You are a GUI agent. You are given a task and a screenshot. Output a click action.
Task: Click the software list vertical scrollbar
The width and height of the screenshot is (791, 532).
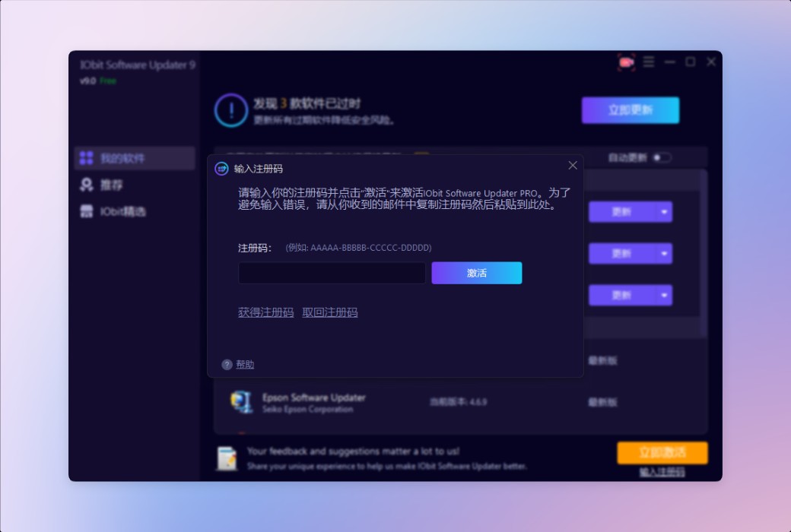click(x=704, y=252)
